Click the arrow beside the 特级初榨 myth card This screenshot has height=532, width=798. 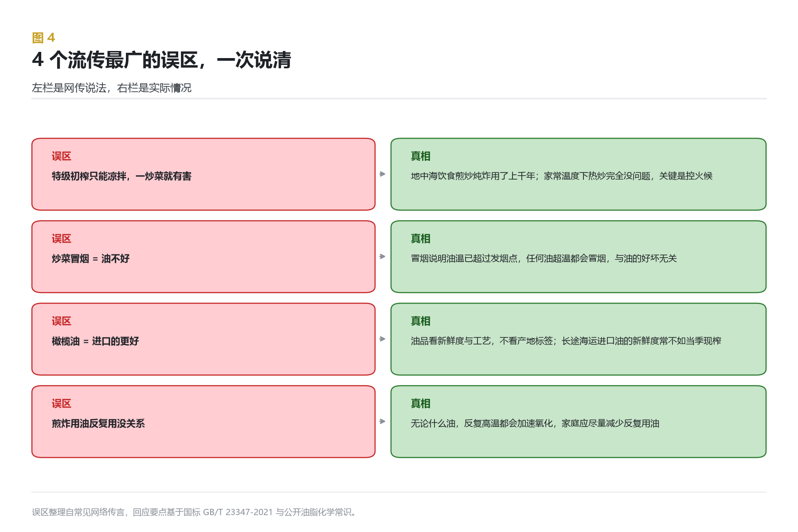point(383,174)
